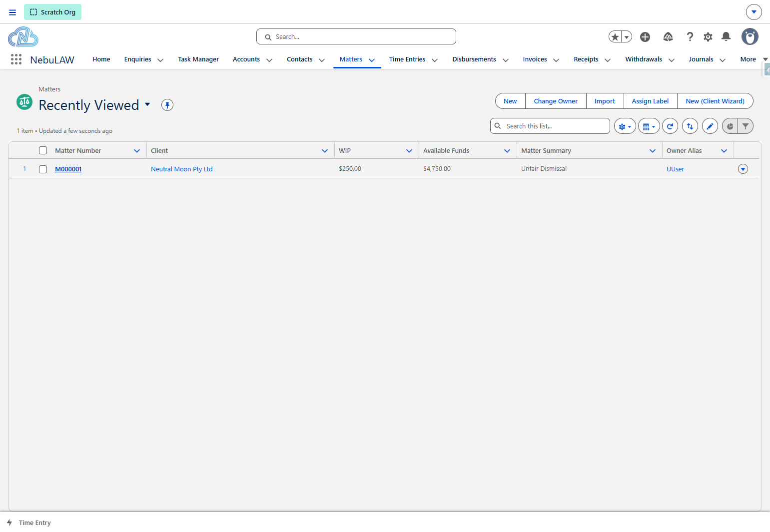Viewport: 770px width, 532px height.
Task: Open matter link M000001
Action: tap(68, 169)
